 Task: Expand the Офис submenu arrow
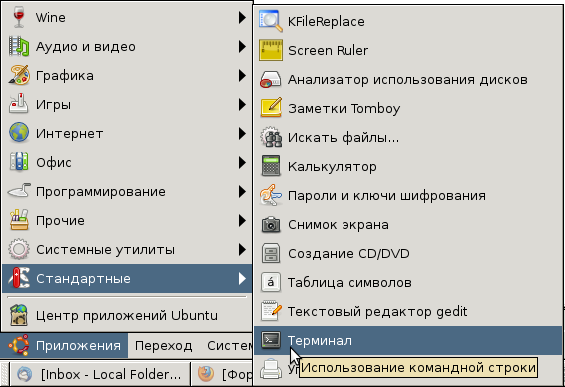tap(242, 163)
